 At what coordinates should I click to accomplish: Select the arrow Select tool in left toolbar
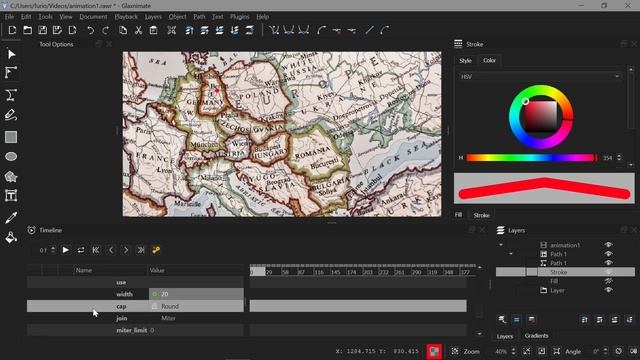pos(11,54)
